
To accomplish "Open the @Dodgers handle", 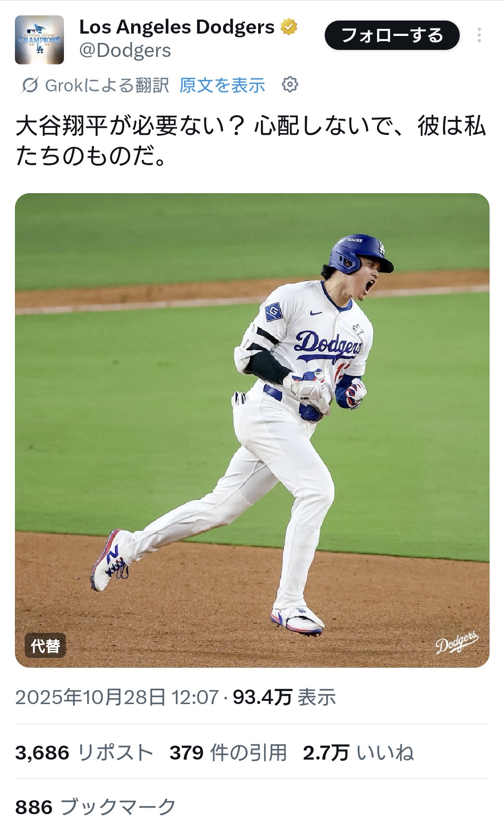I will pos(125,50).
